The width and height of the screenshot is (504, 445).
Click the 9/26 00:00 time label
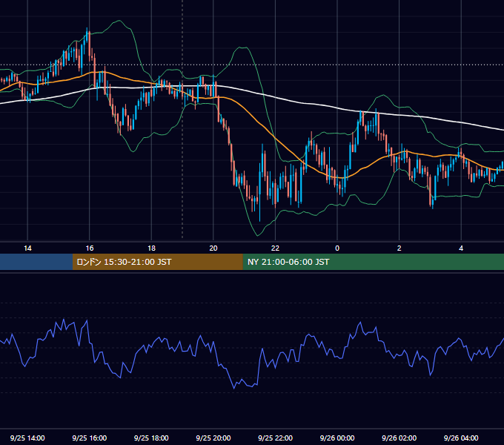337,438
